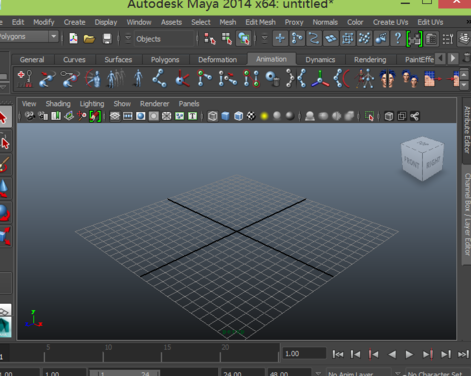
Task: Toggle textured display checker icon in viewport
Action: coord(251,116)
